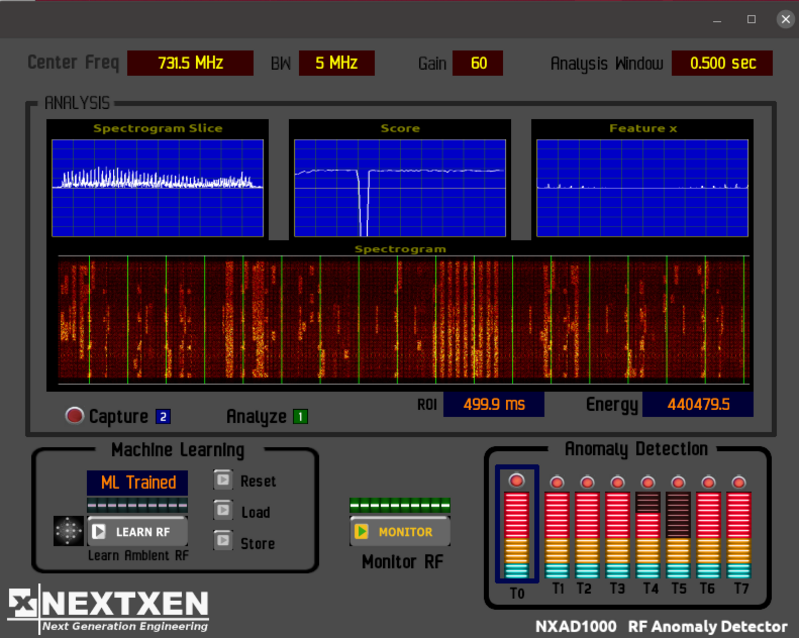Click the Reset play icon button

222,481
